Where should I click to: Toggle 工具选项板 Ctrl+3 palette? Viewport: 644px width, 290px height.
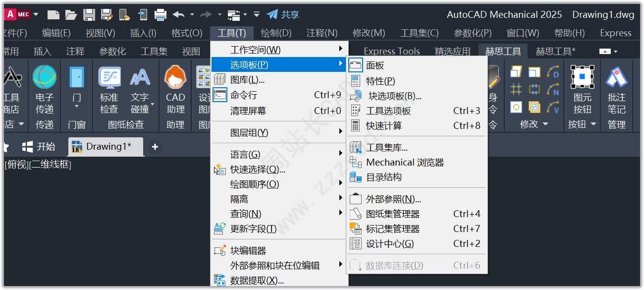pyautogui.click(x=417, y=111)
